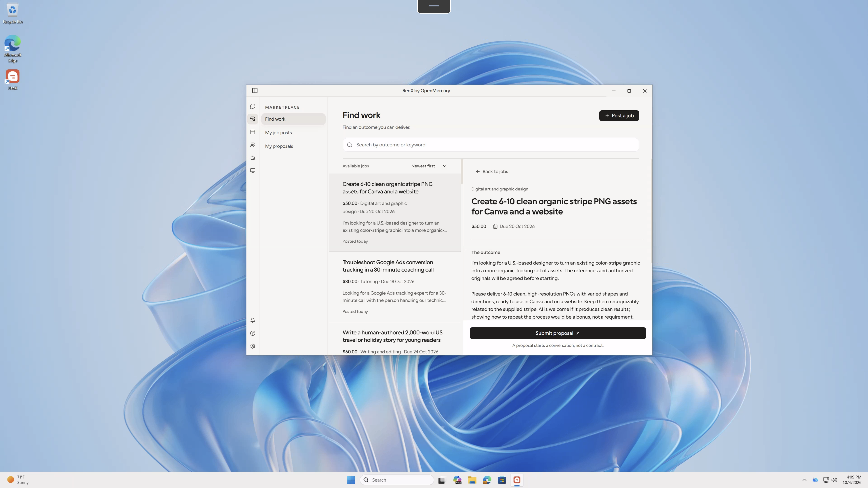
Task: Select the organic stripe PNG assets job card
Action: click(x=395, y=212)
